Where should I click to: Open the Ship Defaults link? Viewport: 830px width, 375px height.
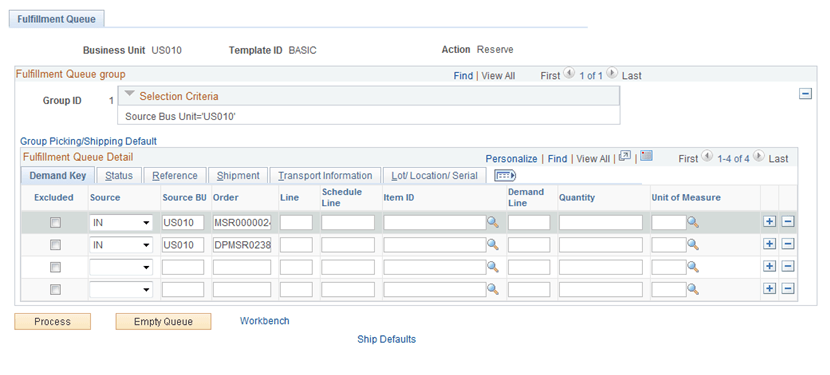pyautogui.click(x=386, y=340)
